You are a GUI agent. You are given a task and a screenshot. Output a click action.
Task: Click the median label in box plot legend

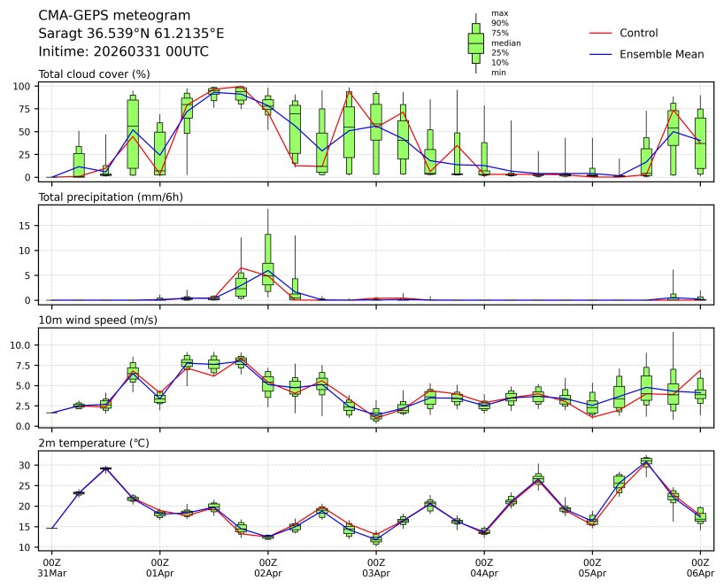click(505, 43)
